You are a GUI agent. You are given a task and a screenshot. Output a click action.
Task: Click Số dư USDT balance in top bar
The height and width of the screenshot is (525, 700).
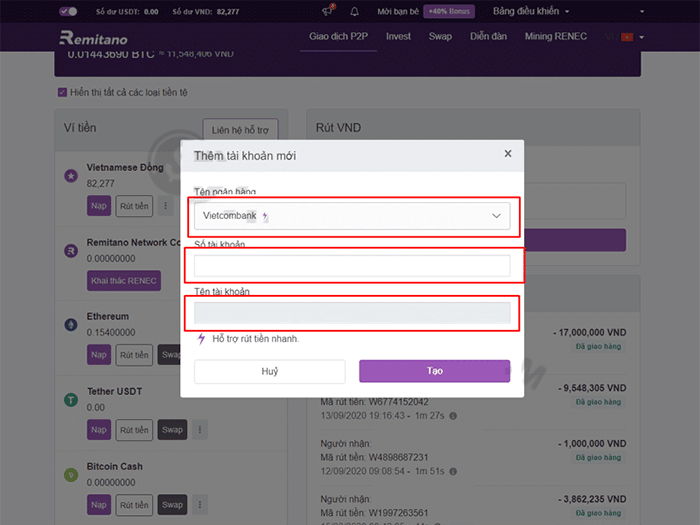click(x=127, y=12)
